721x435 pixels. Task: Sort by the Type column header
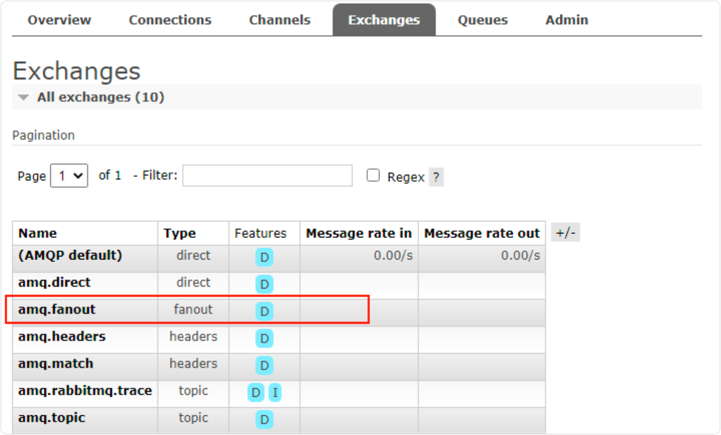coord(179,234)
